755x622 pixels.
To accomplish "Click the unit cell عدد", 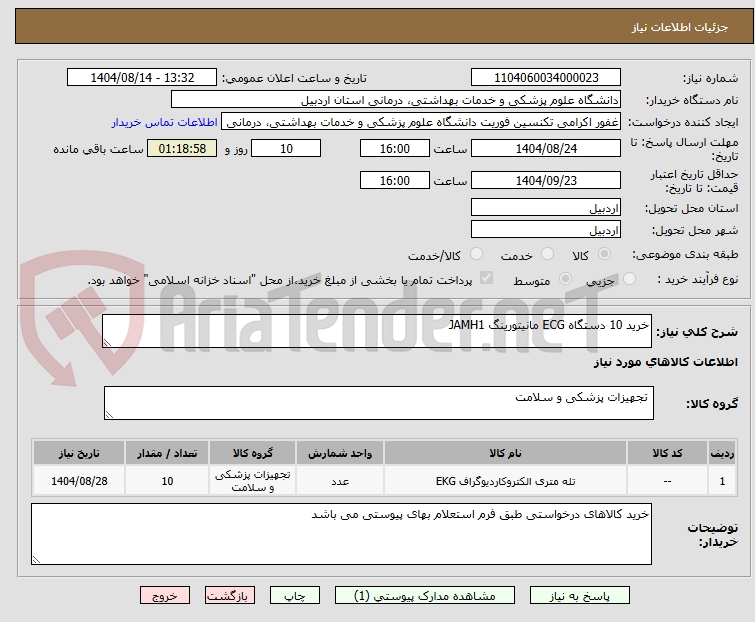I will point(340,481).
